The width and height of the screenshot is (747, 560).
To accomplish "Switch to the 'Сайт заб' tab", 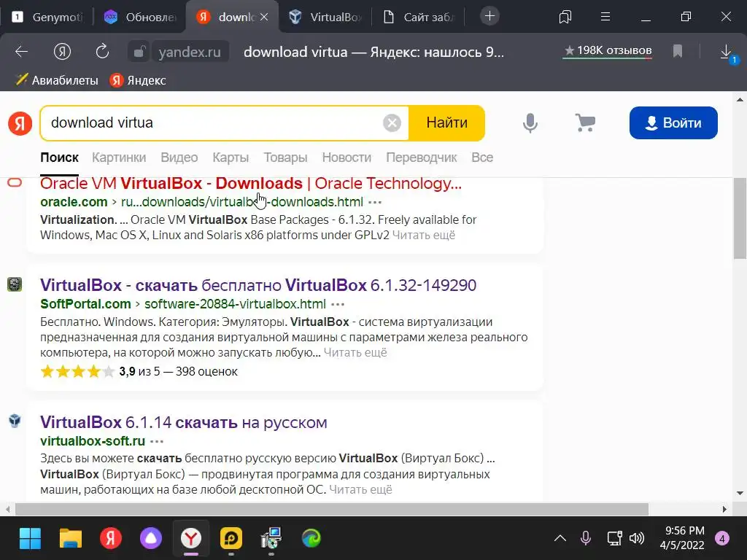I will coord(419,17).
